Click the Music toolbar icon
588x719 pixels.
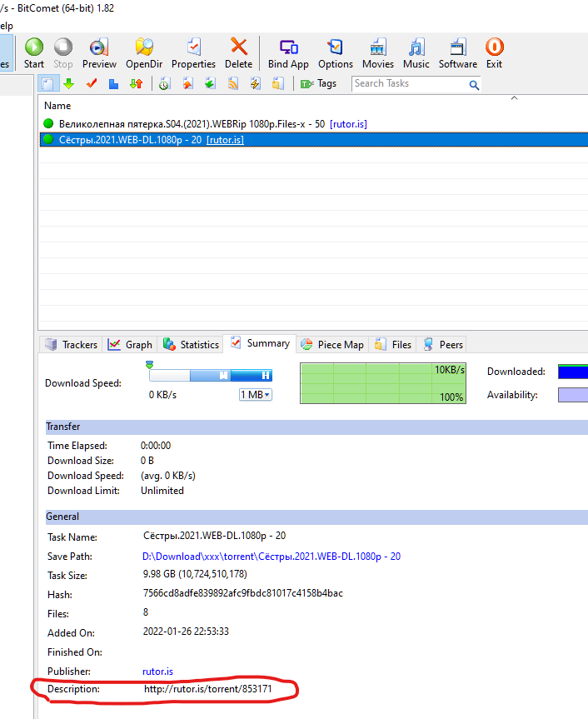click(416, 47)
